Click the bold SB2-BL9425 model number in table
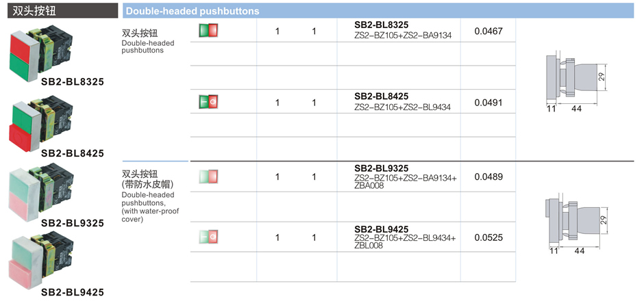644x301 pixels. click(x=381, y=229)
